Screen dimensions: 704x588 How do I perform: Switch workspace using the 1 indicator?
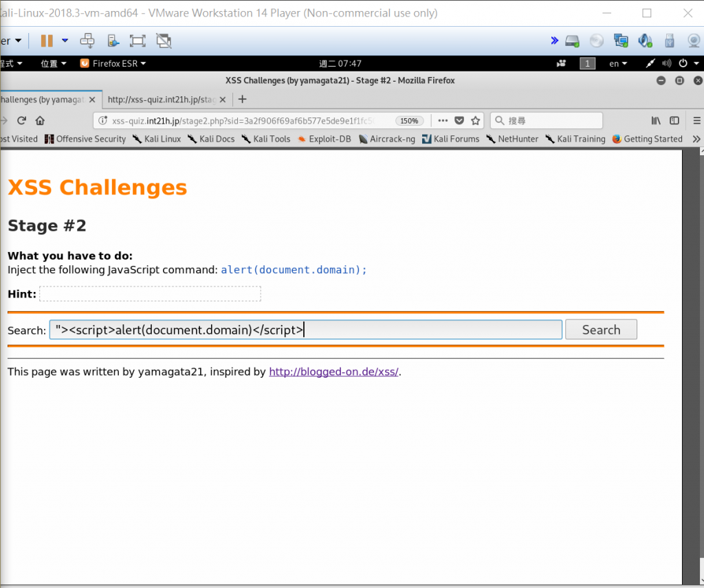click(x=587, y=63)
